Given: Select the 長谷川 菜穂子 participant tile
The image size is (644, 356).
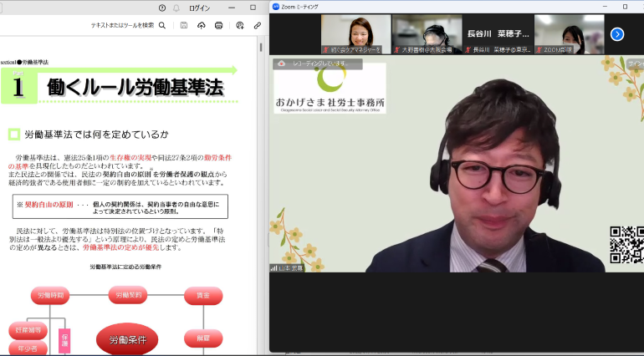Looking at the screenshot, I should pos(498,34).
